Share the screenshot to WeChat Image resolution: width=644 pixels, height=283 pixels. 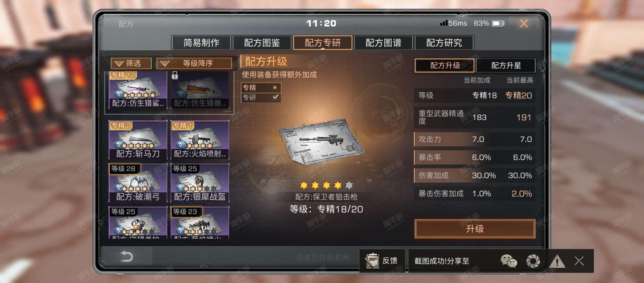[x=509, y=261]
